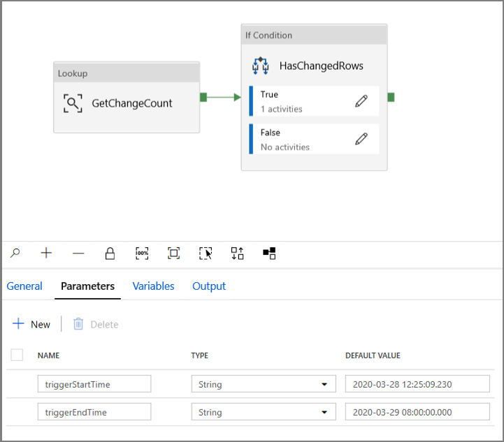504x442 pixels.
Task: Reset zoom to 100% icon
Action: click(142, 253)
